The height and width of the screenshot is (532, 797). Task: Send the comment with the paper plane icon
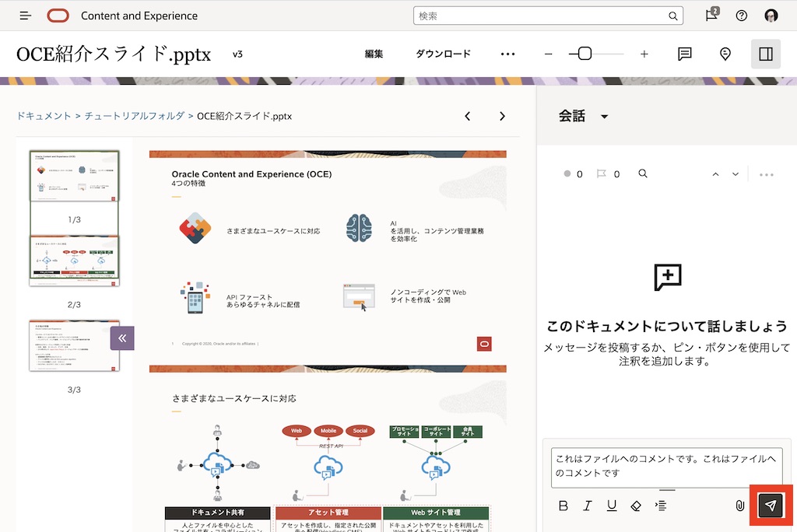(770, 505)
